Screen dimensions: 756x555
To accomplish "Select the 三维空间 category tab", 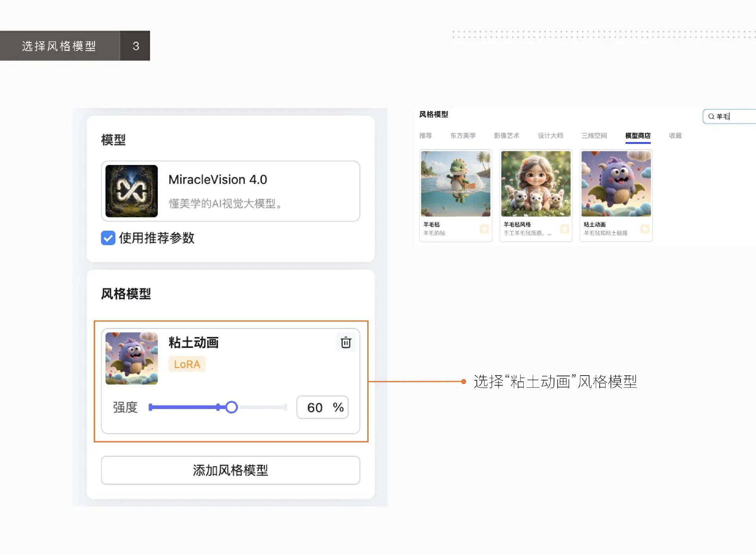I will 594,136.
